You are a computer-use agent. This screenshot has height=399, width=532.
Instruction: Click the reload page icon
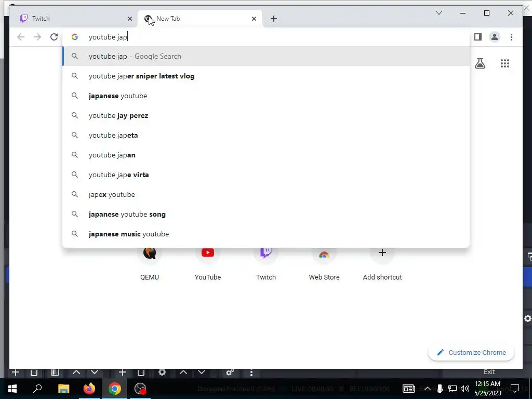coord(54,37)
